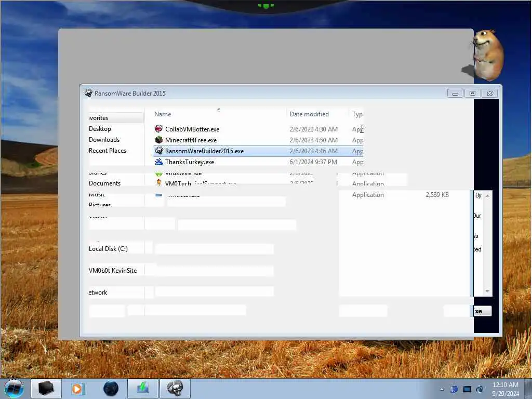The height and width of the screenshot is (399, 532).
Task: Select RansomWareBuilder2015.exe file name
Action: coord(204,151)
